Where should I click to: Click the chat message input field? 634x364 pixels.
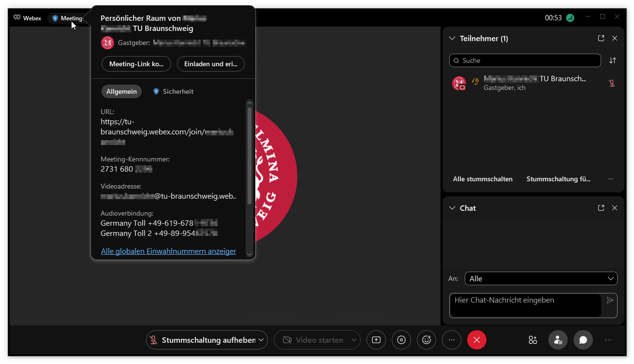(525, 306)
